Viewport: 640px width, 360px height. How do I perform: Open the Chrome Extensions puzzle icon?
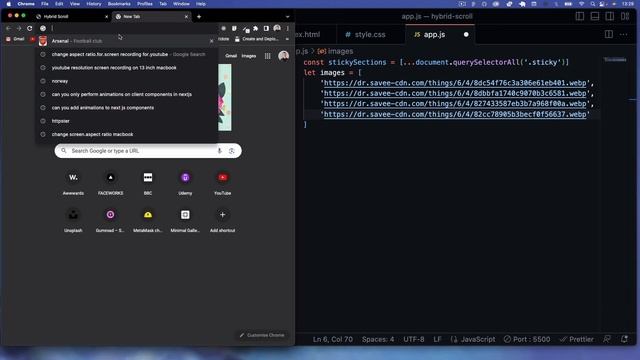(x=256, y=29)
